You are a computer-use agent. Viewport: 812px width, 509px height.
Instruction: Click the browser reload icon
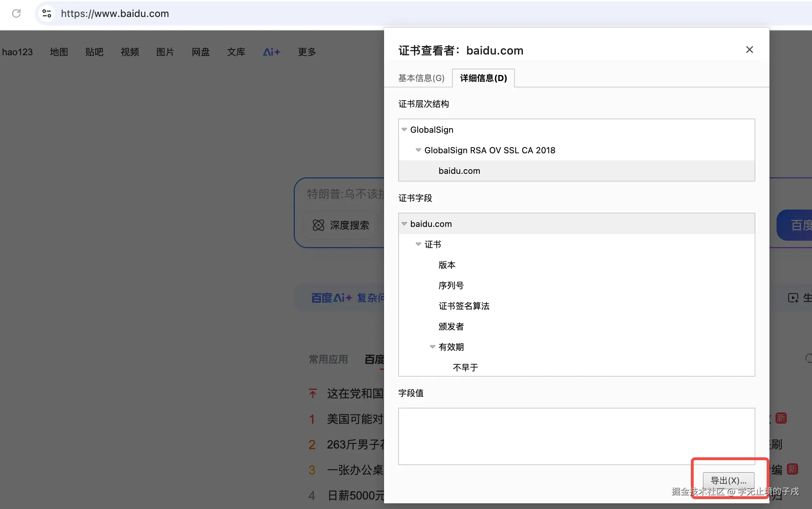coord(16,13)
